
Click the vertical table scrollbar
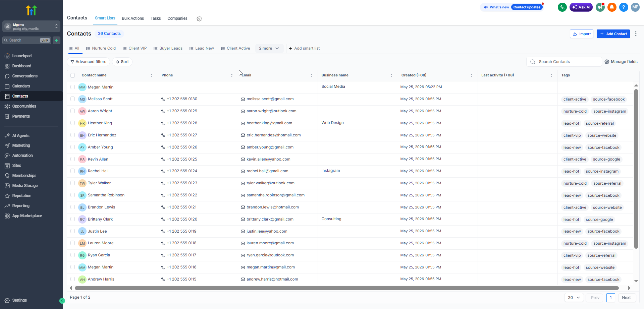click(x=636, y=169)
